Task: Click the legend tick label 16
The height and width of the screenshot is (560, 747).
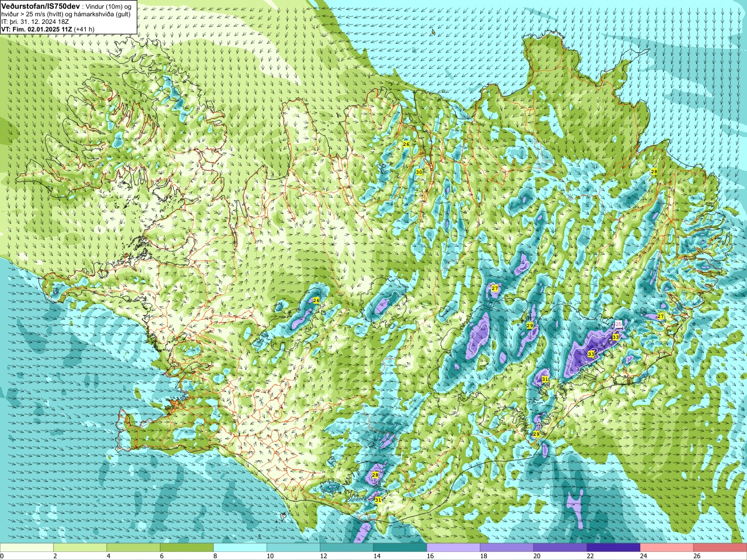Action: [430, 556]
